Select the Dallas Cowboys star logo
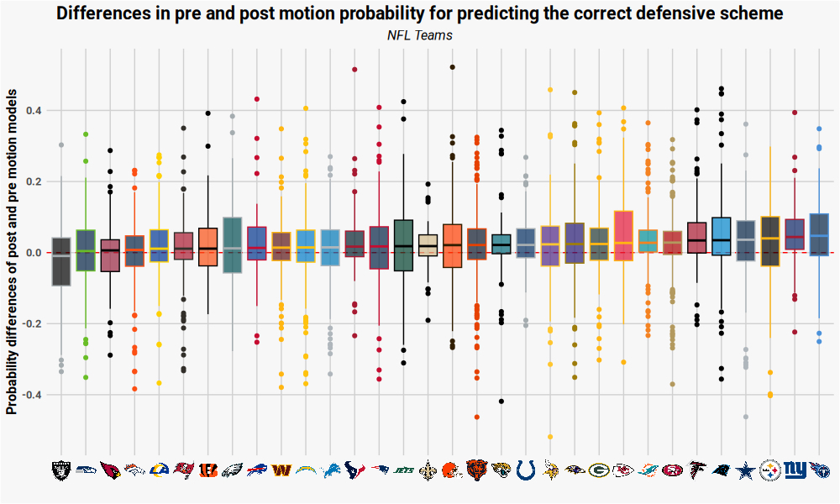Image resolution: width=840 pixels, height=504 pixels. (x=746, y=470)
